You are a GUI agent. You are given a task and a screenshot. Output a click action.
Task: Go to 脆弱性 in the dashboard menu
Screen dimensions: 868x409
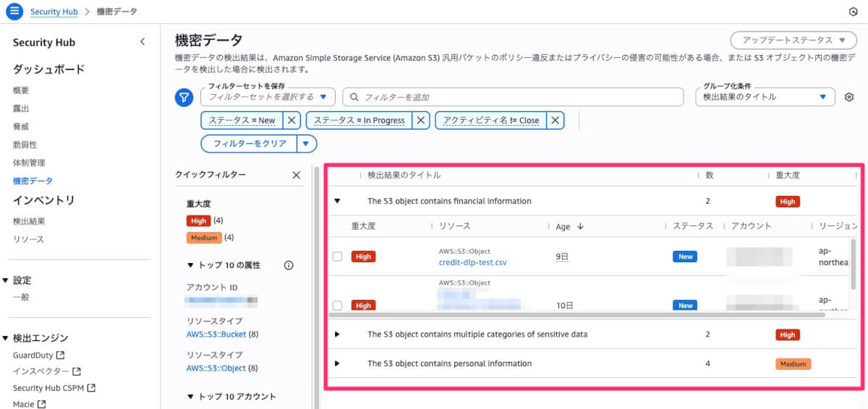click(25, 145)
